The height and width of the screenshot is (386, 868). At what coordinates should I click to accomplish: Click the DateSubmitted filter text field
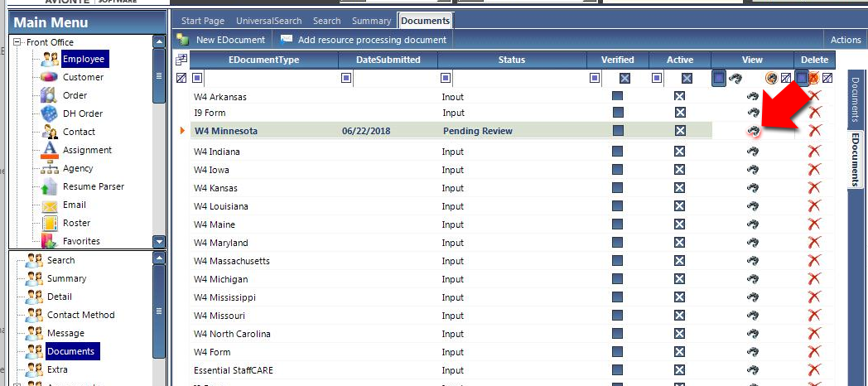[395, 78]
